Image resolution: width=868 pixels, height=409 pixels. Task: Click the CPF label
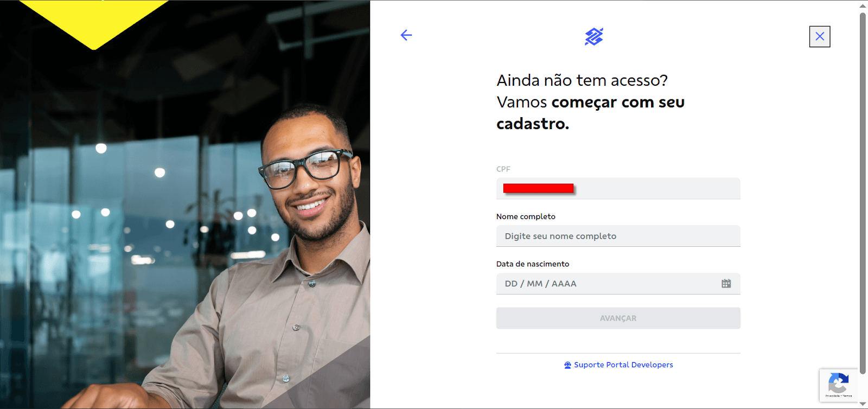[x=503, y=169]
